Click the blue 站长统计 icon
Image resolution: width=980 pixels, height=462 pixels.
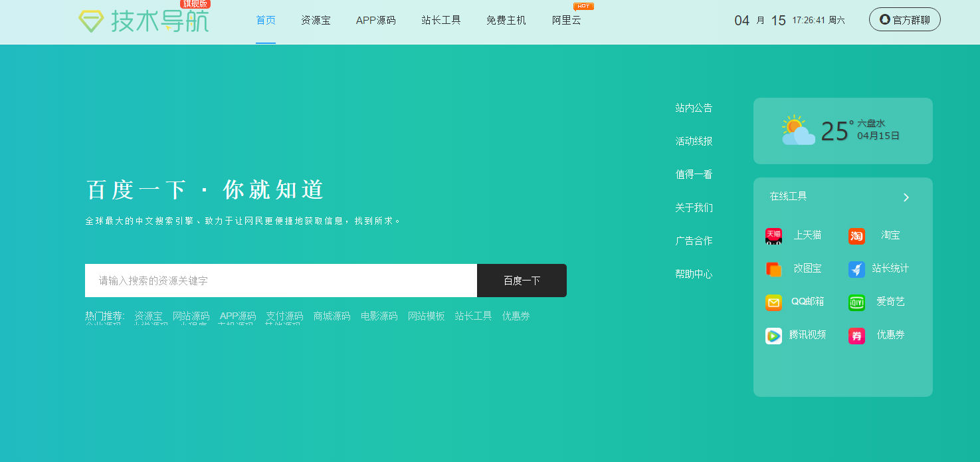[x=856, y=269]
